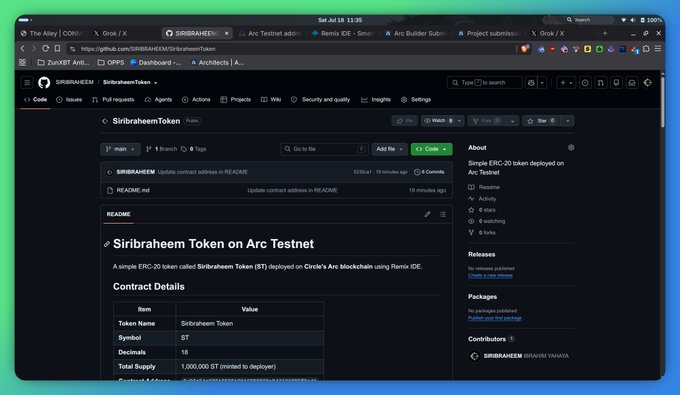Pin the repository with the Pin button
680x395 pixels.
[405, 121]
